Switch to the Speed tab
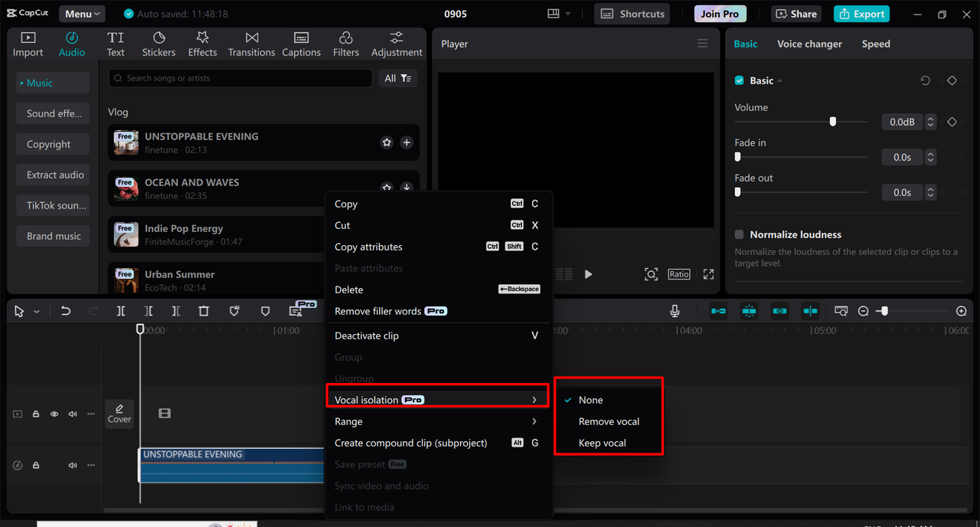980x527 pixels. click(x=876, y=44)
